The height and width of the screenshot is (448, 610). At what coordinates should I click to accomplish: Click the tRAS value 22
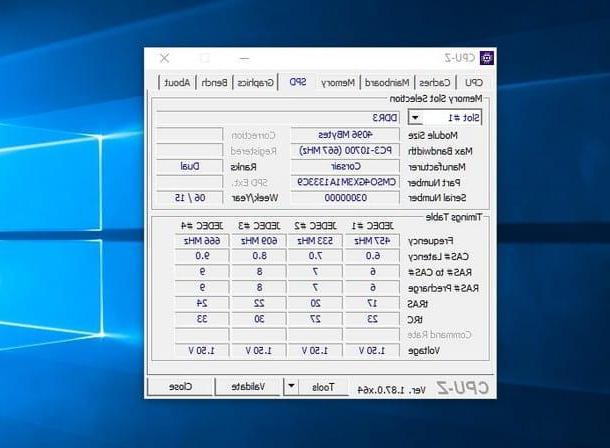[259, 303]
